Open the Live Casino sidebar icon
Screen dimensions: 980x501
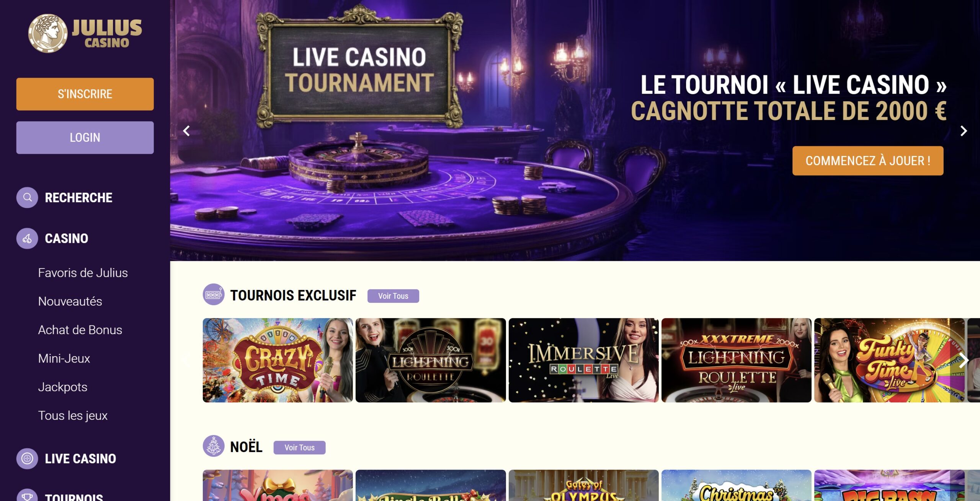pos(27,458)
